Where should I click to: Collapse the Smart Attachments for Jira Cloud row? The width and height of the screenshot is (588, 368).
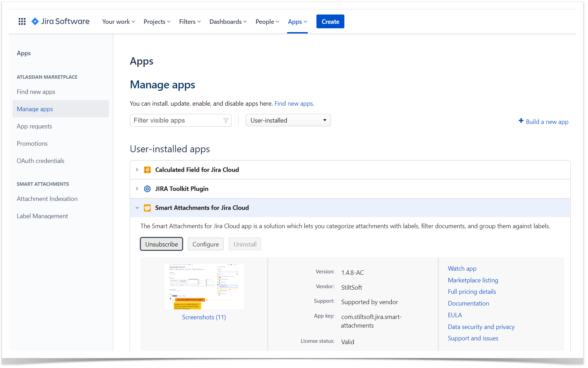[x=137, y=208]
